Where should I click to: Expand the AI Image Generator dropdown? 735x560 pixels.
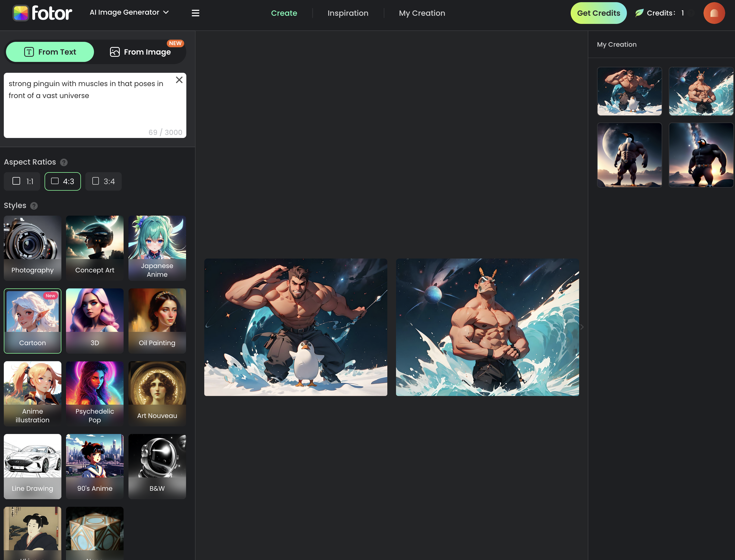129,12
